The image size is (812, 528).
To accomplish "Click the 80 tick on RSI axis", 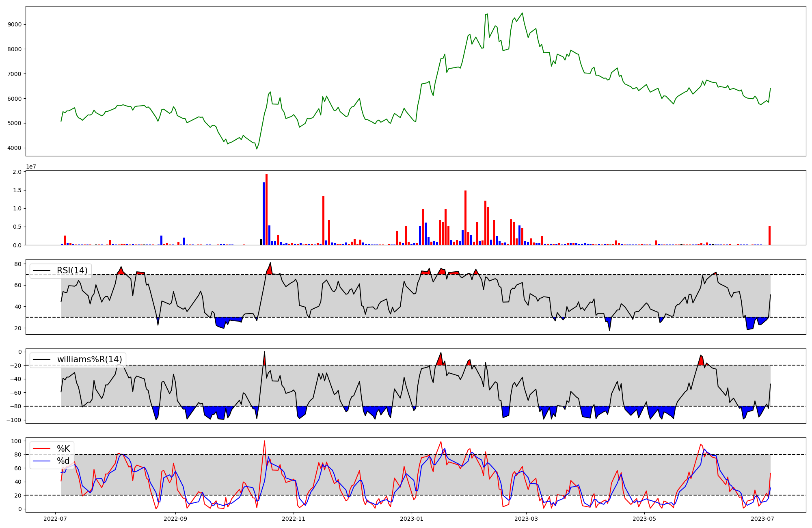I will coord(18,264).
